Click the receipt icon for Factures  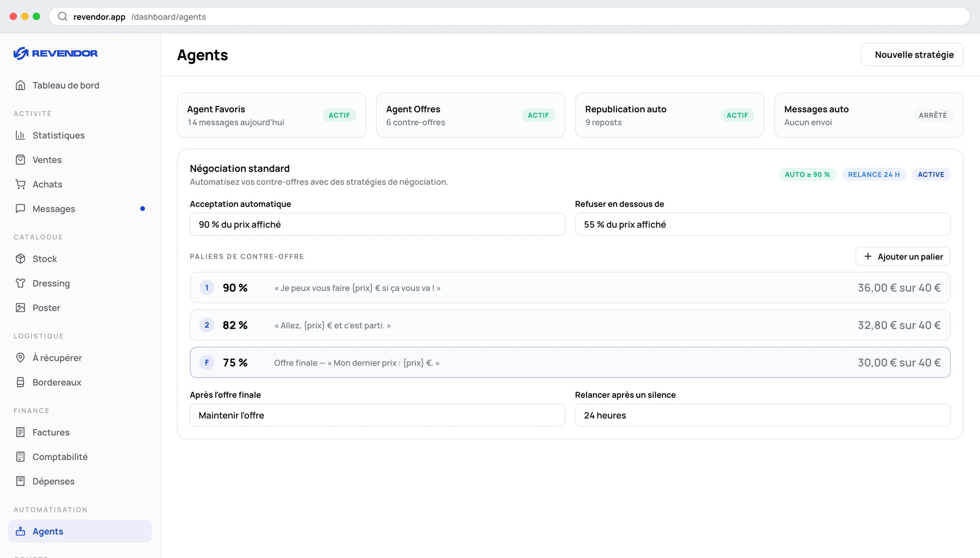point(20,432)
